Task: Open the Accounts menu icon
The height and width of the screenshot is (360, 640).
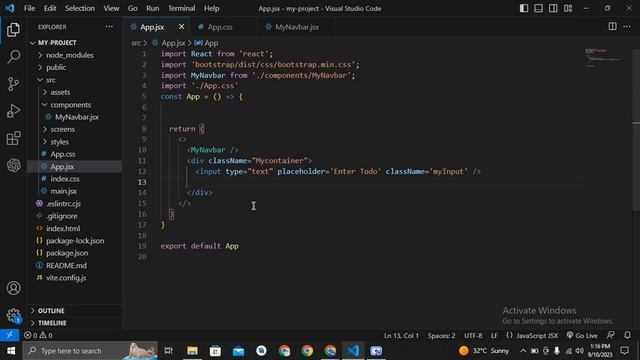Action: 13,288
